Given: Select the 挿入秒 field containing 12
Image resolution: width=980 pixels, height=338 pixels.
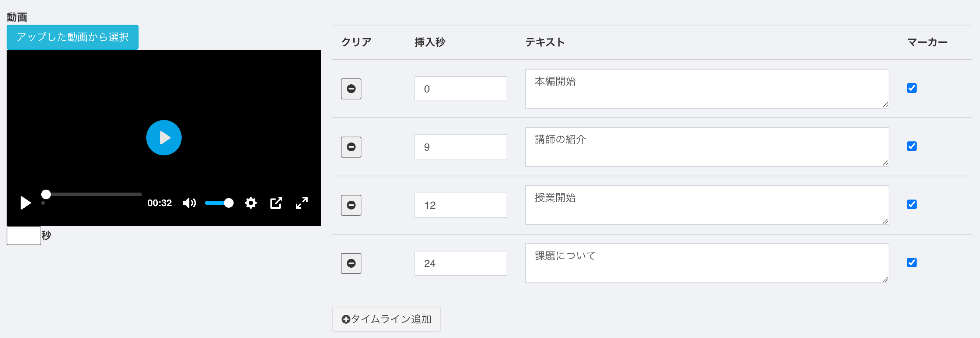Looking at the screenshot, I should click(460, 205).
